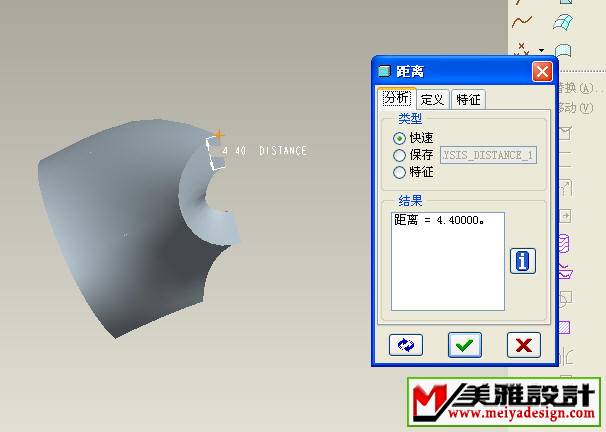Click the greyed square-and-circle intersect icon
Viewport: 606px width, 432px height.
click(565, 299)
